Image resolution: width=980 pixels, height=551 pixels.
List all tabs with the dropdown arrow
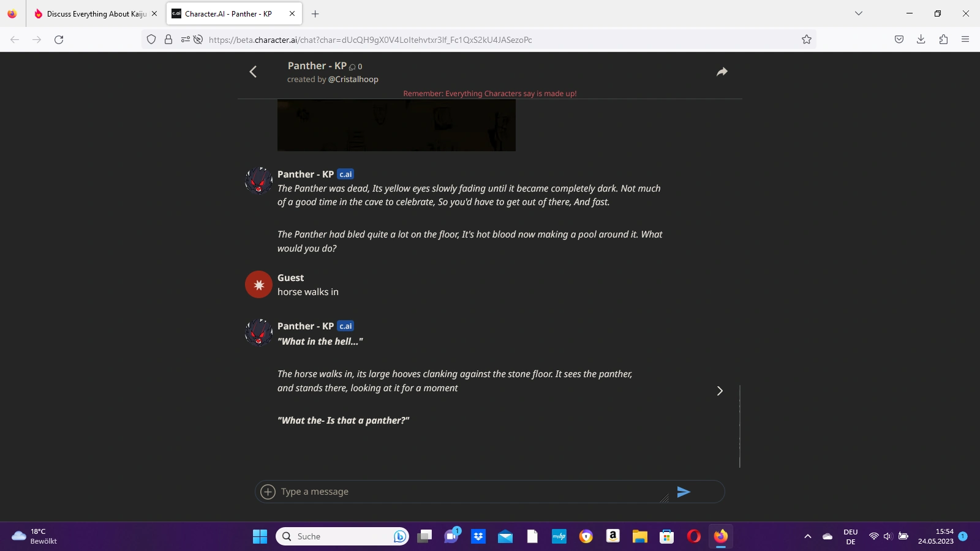click(x=859, y=13)
